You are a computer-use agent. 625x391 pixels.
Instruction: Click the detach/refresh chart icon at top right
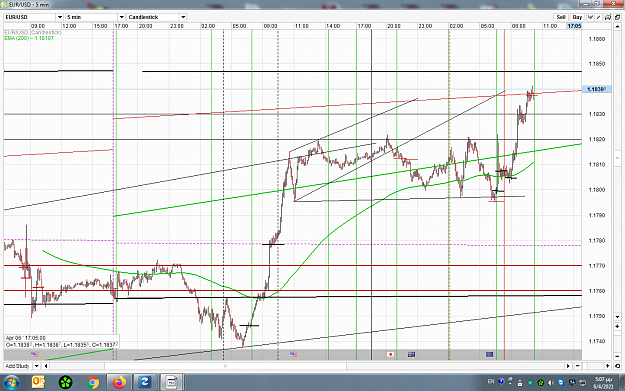617,17
